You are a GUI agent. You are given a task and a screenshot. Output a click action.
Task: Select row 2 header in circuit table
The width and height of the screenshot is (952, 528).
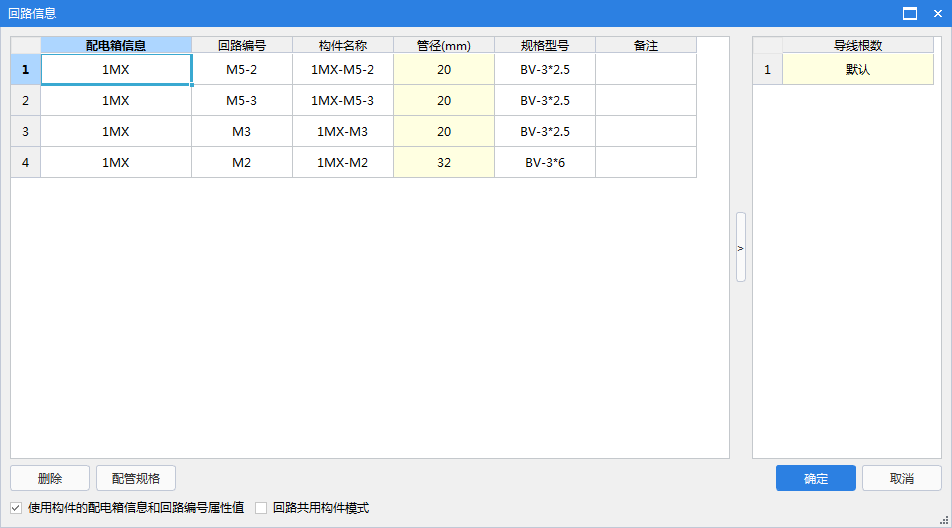coord(25,101)
